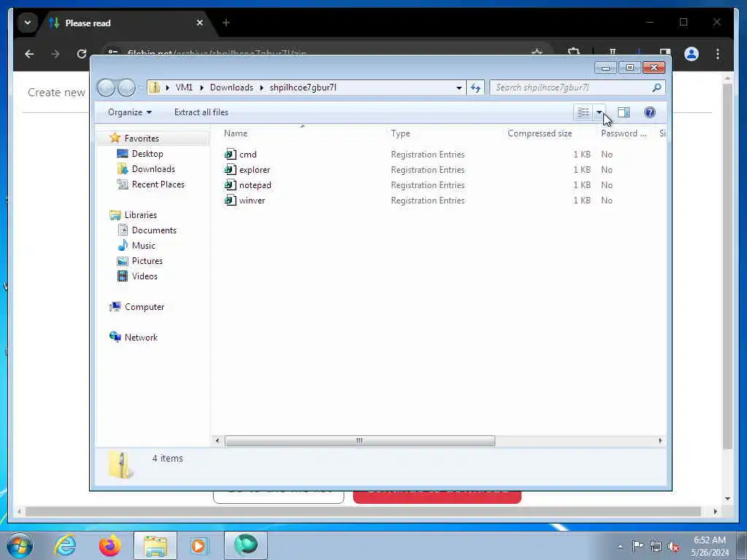Screen dimensions: 747x560
Task: Click the file list horizontal scrollbar thumb
Action: click(x=360, y=441)
